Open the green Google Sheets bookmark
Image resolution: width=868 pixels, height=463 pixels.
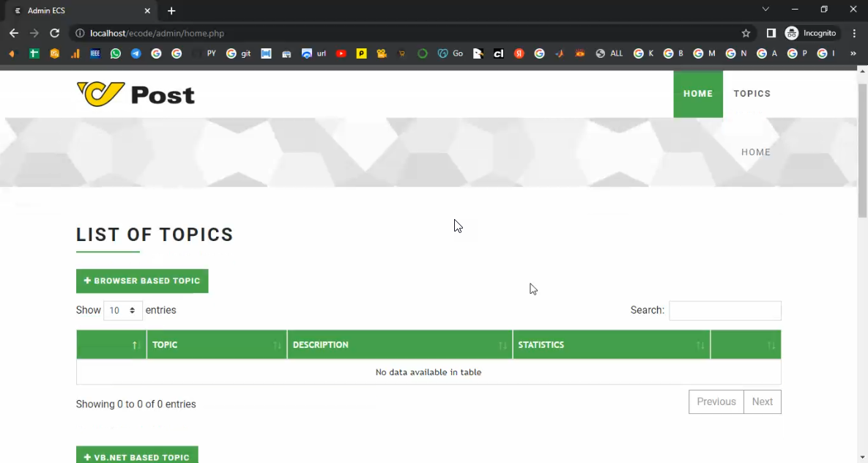pyautogui.click(x=34, y=53)
